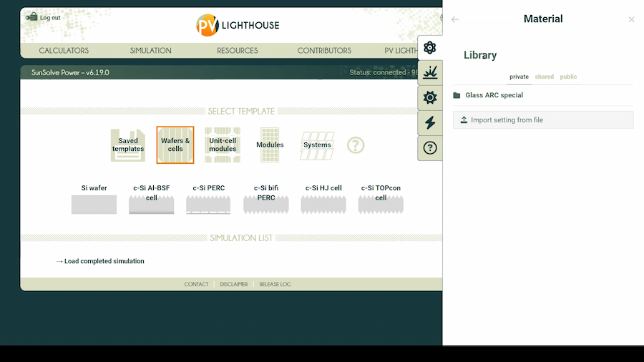This screenshot has height=362, width=644.
Task: Switch to the shared library tab
Action: click(545, 77)
